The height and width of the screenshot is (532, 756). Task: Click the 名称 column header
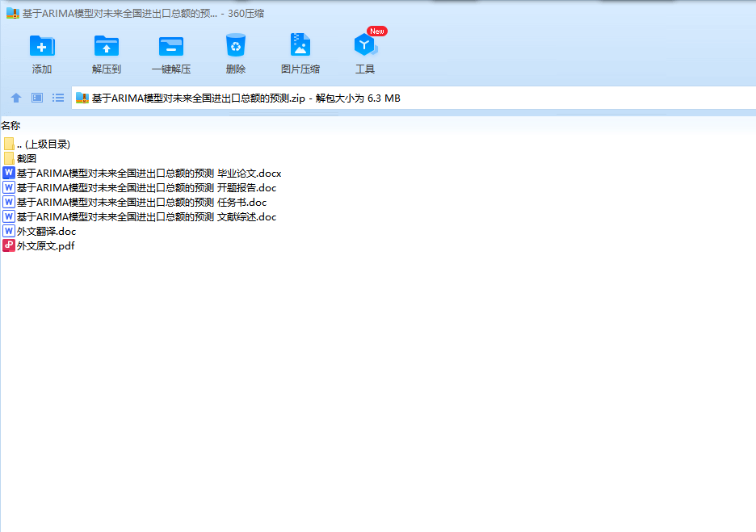point(10,126)
